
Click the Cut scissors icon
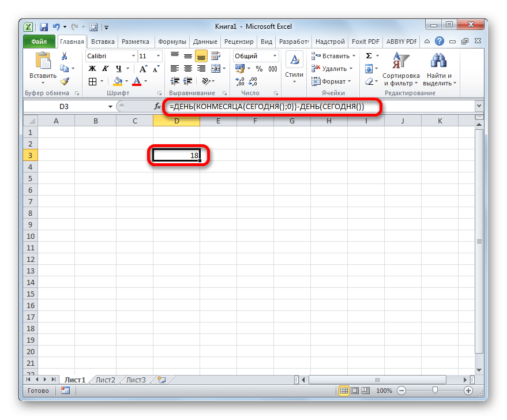[65, 57]
